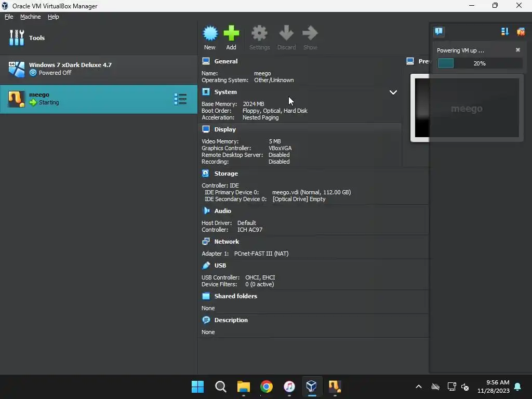Viewport: 532px width, 399px height.
Task: Open the meego machine tools list menu
Action: pos(180,99)
